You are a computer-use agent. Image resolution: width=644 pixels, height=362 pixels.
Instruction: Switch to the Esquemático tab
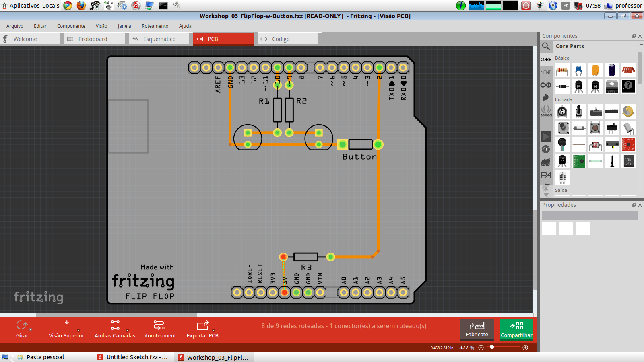pos(159,39)
